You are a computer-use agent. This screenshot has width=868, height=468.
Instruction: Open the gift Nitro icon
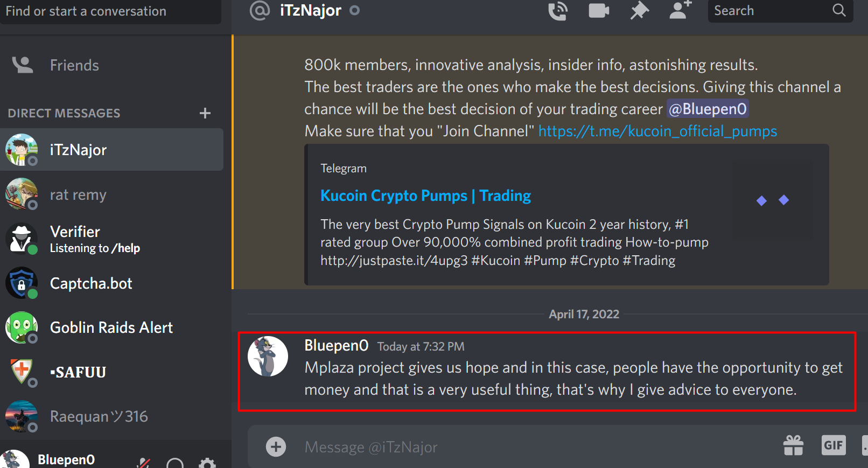tap(793, 445)
